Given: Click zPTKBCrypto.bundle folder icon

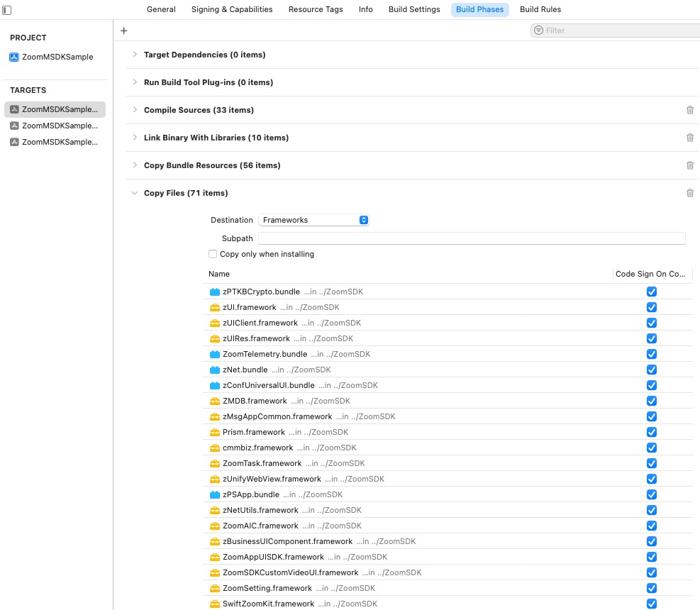Looking at the screenshot, I should point(215,292).
